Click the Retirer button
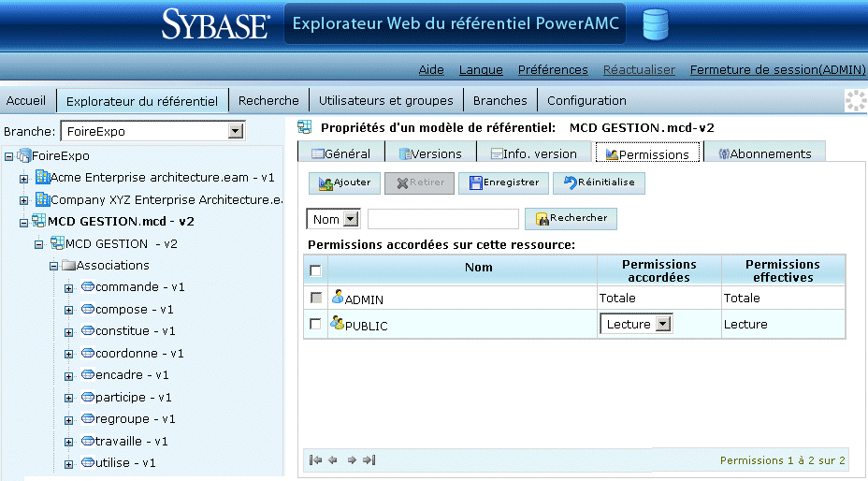Image resolution: width=868 pixels, height=481 pixels. click(x=419, y=182)
